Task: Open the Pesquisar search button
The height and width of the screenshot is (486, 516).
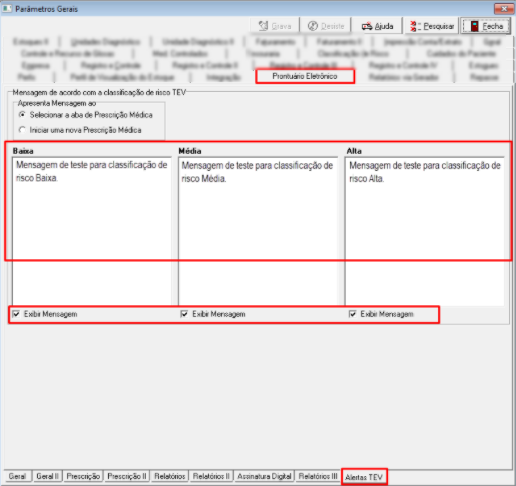Action: pos(432,26)
